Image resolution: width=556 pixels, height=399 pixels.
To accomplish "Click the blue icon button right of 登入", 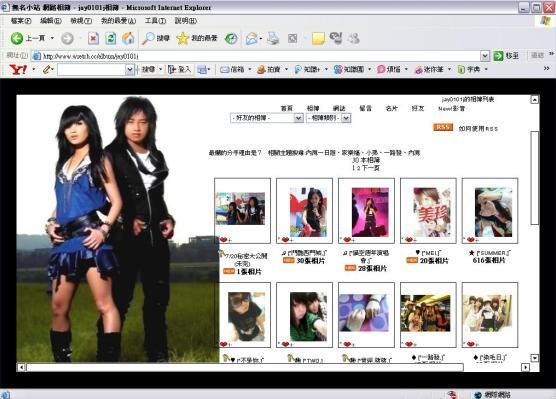I will click(x=202, y=70).
